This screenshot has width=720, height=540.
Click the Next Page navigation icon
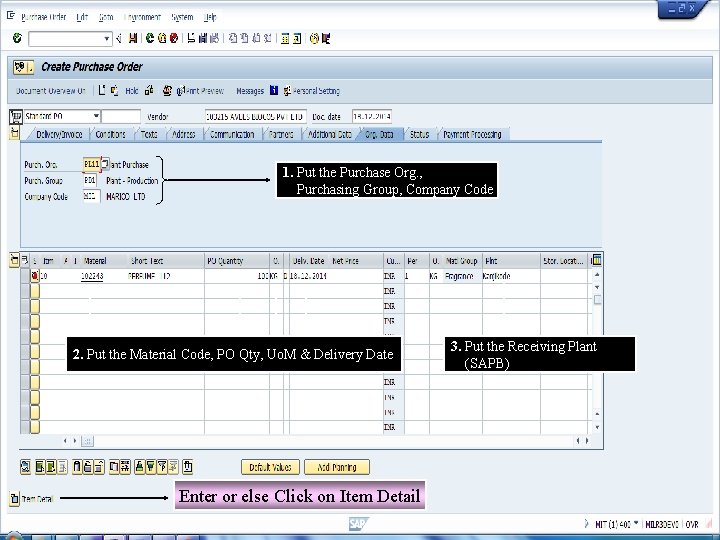[x=256, y=39]
